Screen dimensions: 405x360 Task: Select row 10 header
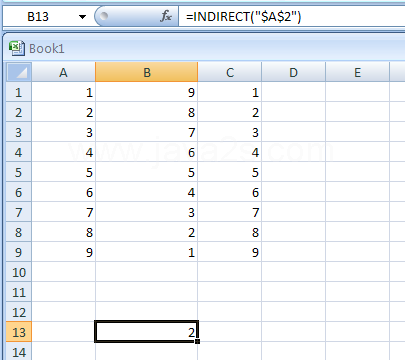19,272
